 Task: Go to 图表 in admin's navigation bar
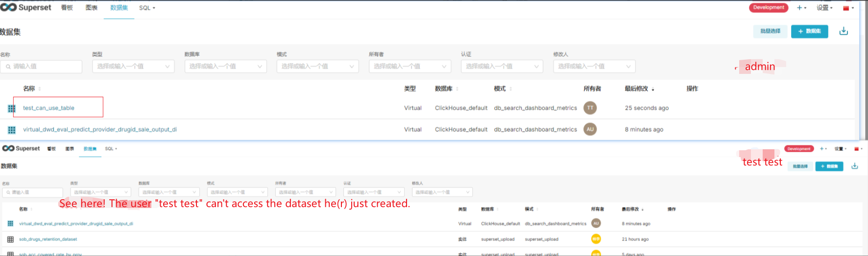tap(92, 8)
